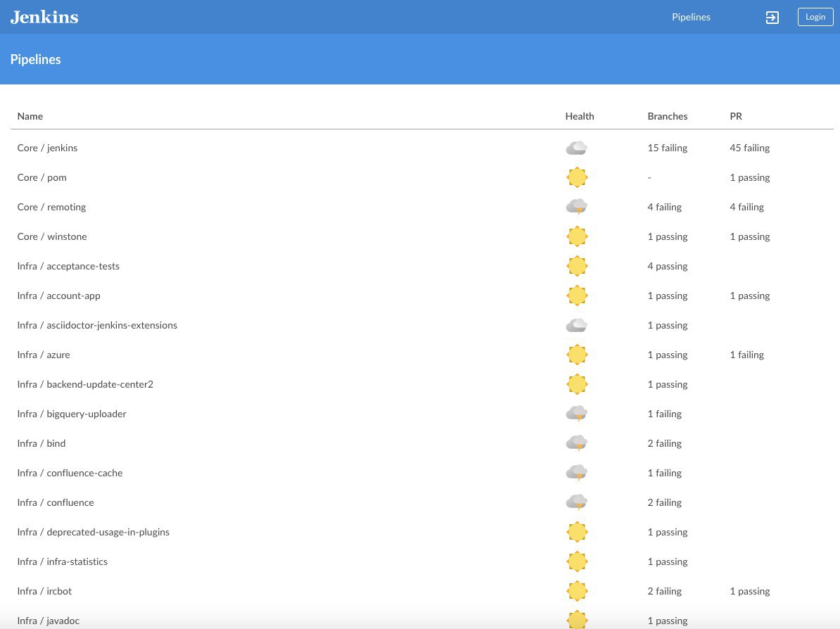Click the Jenkins logo
This screenshot has height=629, width=840.
(44, 17)
